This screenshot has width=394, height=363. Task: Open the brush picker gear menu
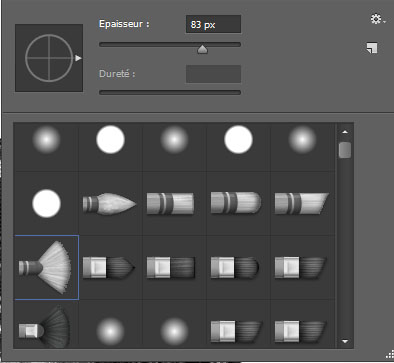[x=378, y=19]
